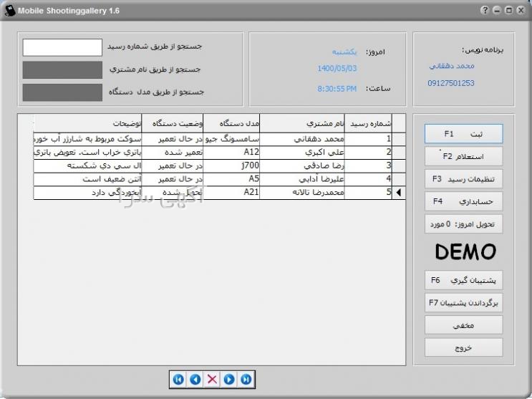
Task: Delete record with red X navigator button
Action: click(212, 380)
